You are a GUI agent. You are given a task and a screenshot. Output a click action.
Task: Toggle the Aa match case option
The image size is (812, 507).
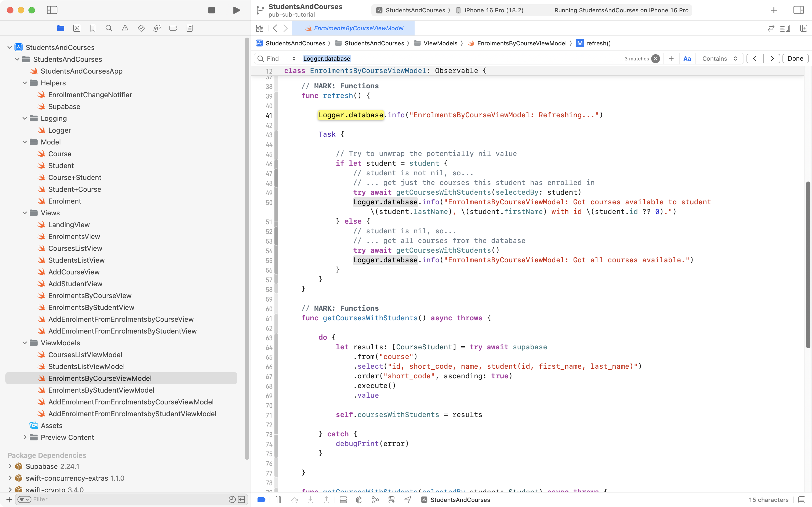[x=687, y=59]
